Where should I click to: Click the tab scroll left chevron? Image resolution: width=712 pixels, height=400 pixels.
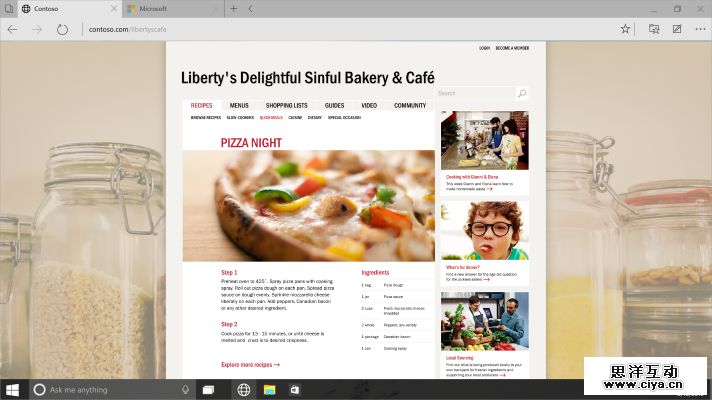[250, 9]
